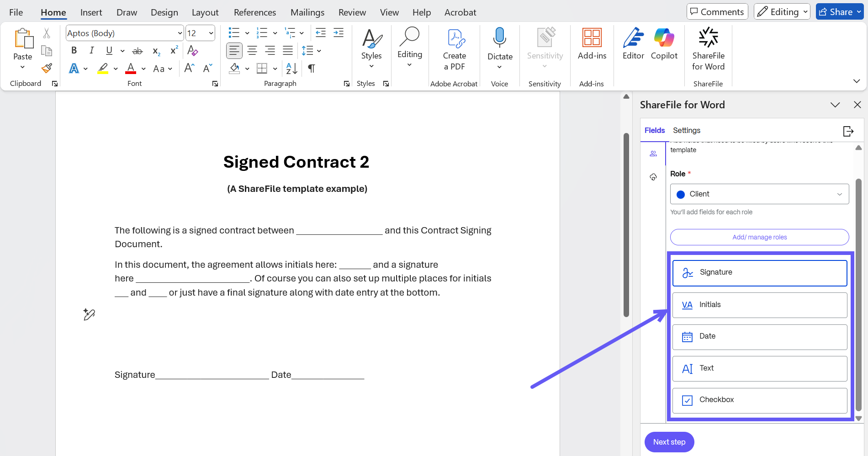Apply yellow text highlight color

click(x=103, y=69)
